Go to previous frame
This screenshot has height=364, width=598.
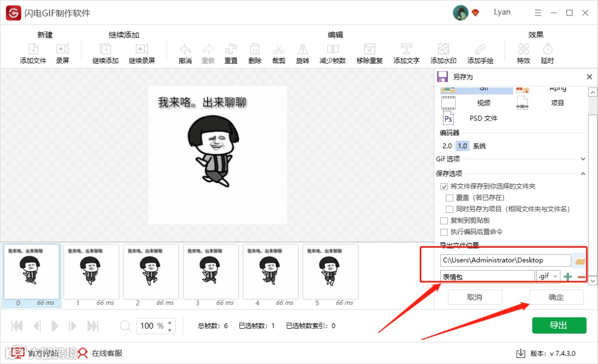click(x=37, y=326)
